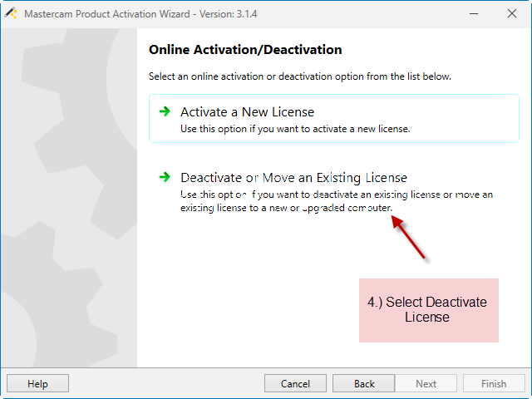Click the pink Select Deactivate License callout
Viewport: 532px width, 399px height.
[x=429, y=310]
